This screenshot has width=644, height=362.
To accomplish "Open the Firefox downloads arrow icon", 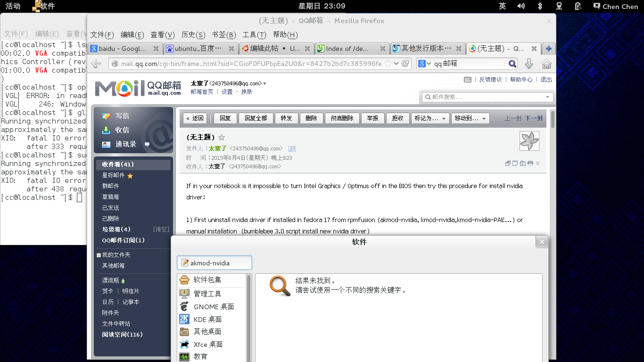I will click(529, 64).
